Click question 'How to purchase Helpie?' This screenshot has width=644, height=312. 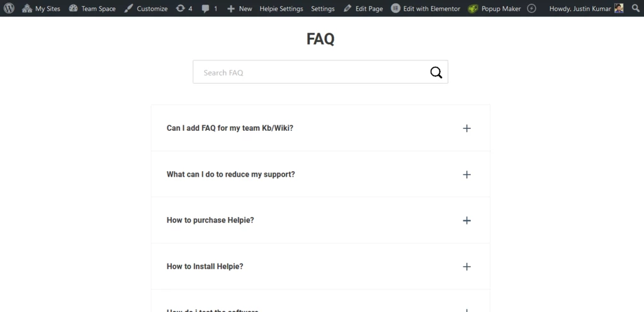pyautogui.click(x=210, y=220)
